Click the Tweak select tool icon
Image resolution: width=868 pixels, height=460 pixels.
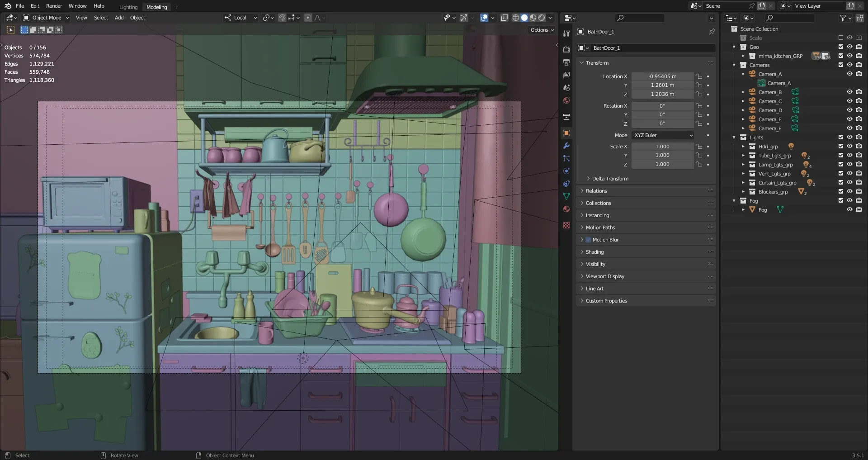pyautogui.click(x=11, y=30)
